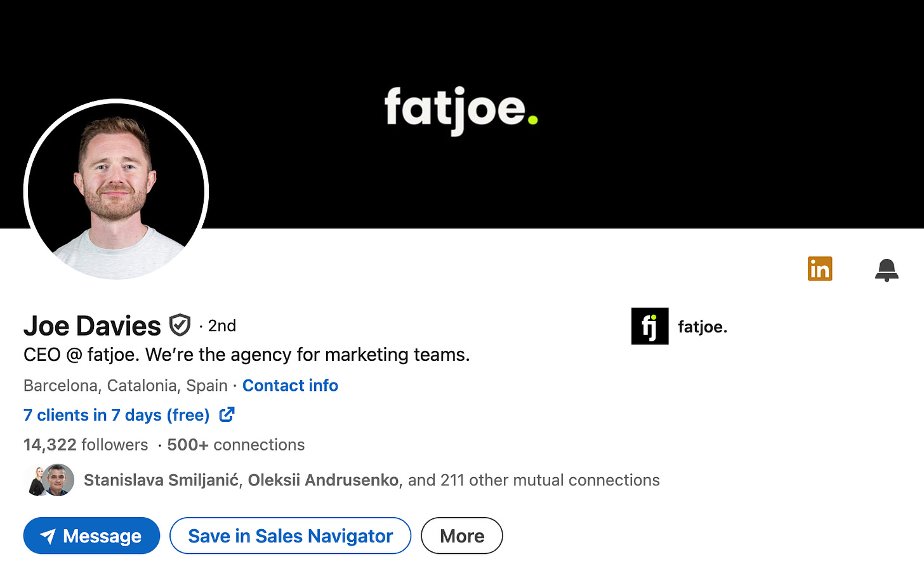The height and width of the screenshot is (571, 924).
Task: Click the 14,322 followers count
Action: tap(86, 445)
